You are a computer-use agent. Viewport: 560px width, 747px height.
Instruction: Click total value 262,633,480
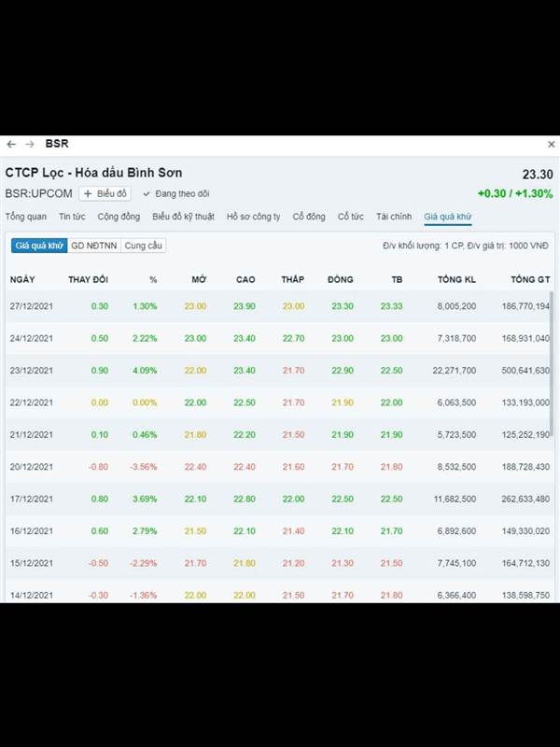pyautogui.click(x=525, y=499)
